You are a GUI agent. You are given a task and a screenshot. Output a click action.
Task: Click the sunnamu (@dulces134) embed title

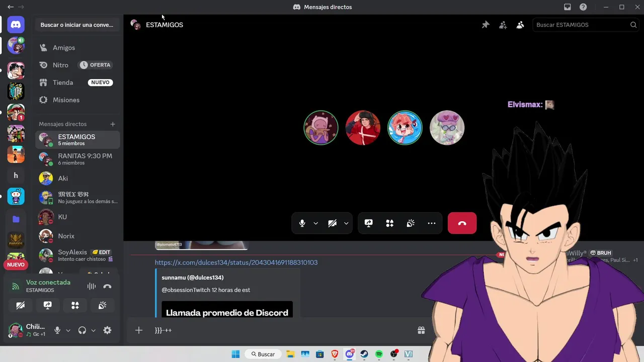coord(193,278)
